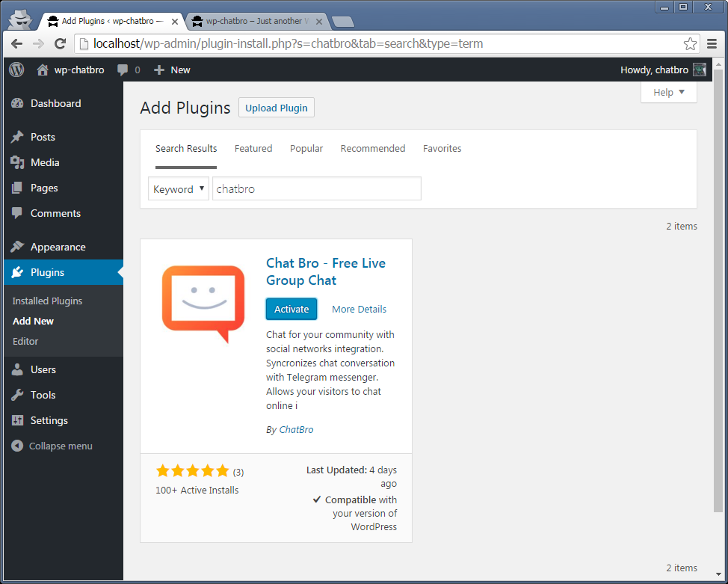The image size is (728, 584).
Task: Click the plugin search field containing chatbro
Action: 317,188
